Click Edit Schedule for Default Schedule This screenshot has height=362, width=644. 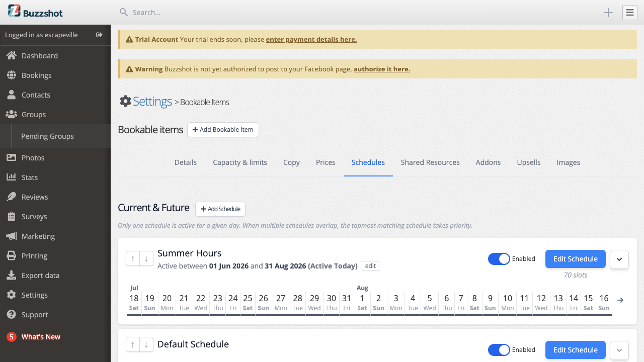[x=576, y=350]
